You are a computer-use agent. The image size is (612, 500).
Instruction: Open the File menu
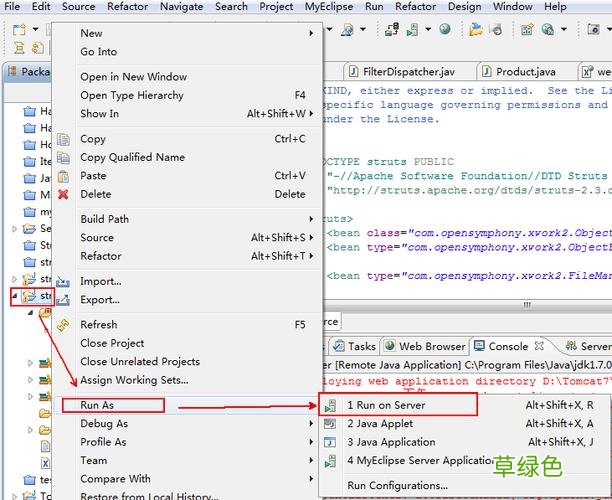pyautogui.click(x=12, y=7)
